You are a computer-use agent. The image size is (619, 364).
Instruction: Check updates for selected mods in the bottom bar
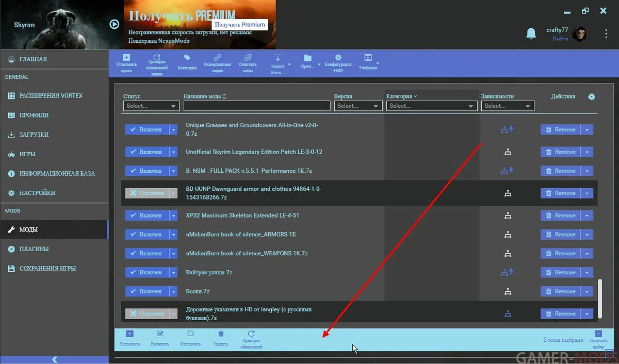tap(251, 334)
